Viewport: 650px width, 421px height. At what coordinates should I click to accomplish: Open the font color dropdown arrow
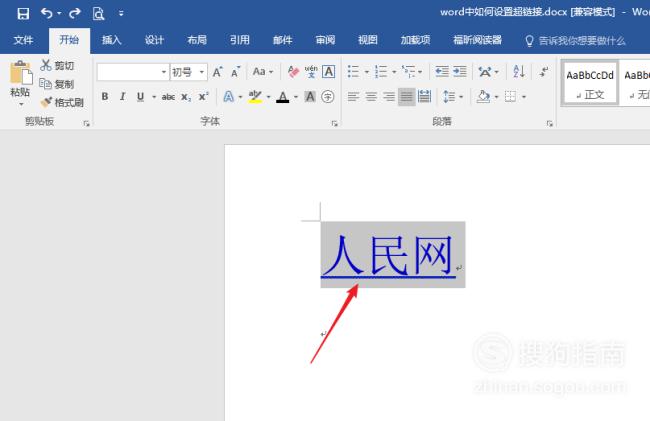(296, 97)
